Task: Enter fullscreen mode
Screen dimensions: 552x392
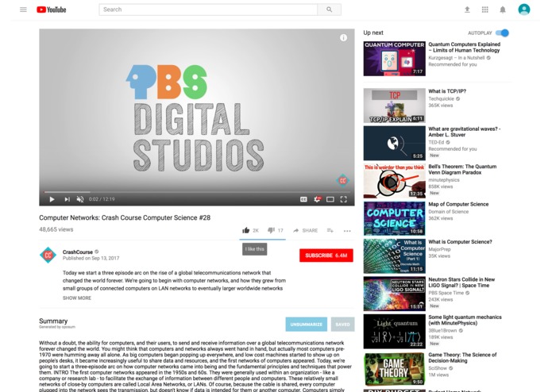Action: [344, 199]
